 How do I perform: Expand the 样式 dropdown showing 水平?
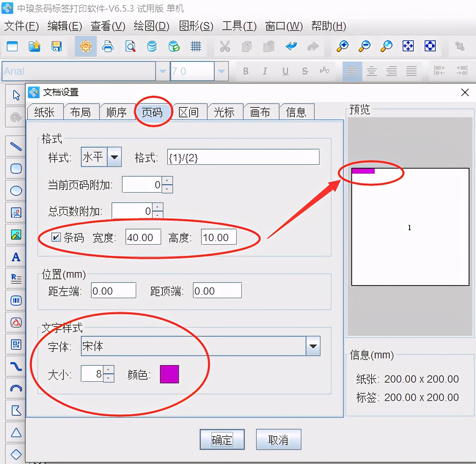pyautogui.click(x=114, y=157)
